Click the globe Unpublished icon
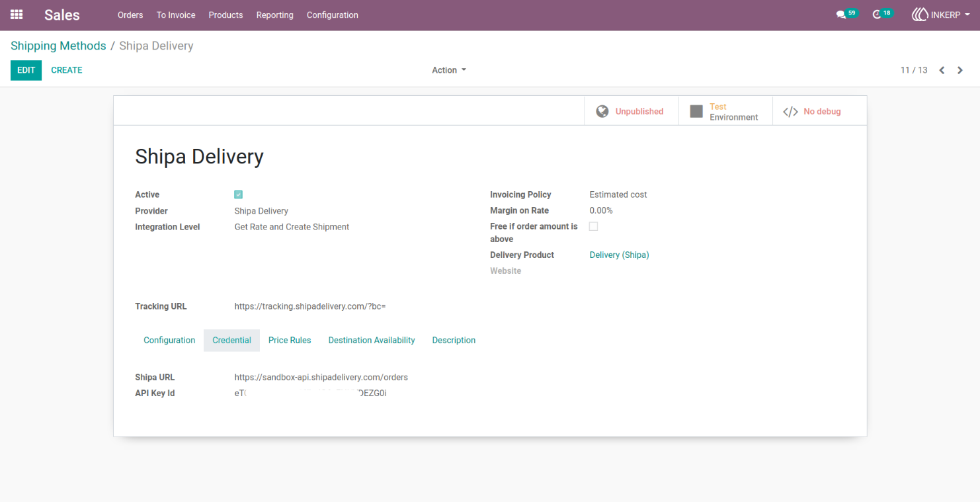 pyautogui.click(x=602, y=111)
